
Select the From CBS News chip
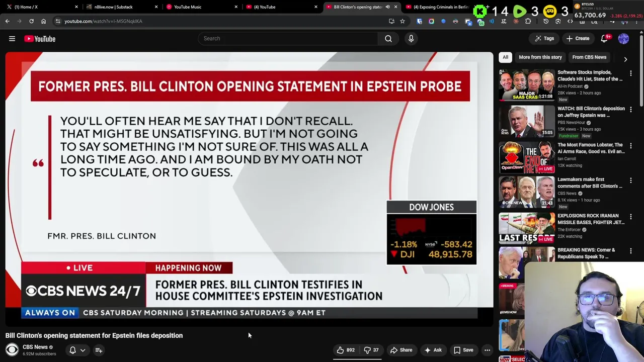tap(589, 57)
